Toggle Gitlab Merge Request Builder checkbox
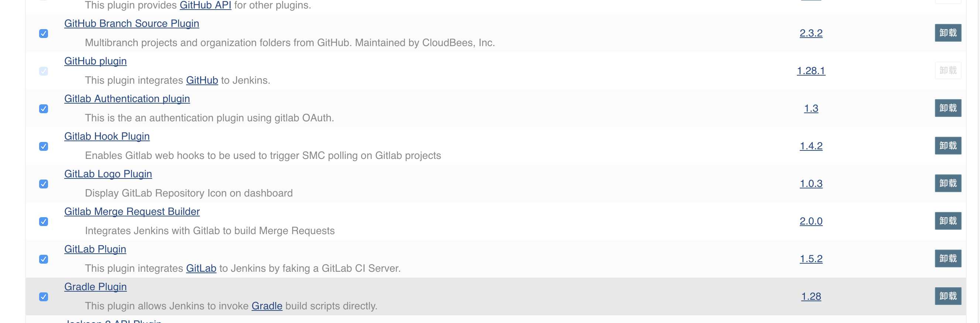The image size is (980, 323). 44,222
